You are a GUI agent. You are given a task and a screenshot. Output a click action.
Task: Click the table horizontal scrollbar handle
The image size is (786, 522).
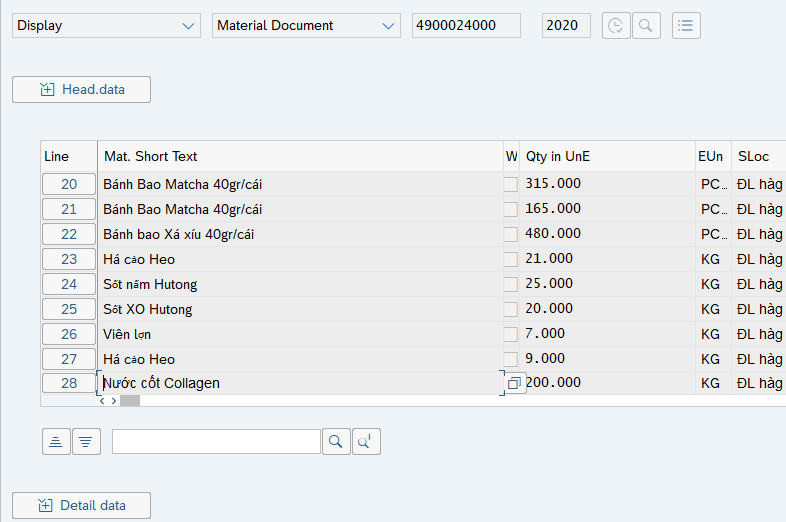(130, 400)
